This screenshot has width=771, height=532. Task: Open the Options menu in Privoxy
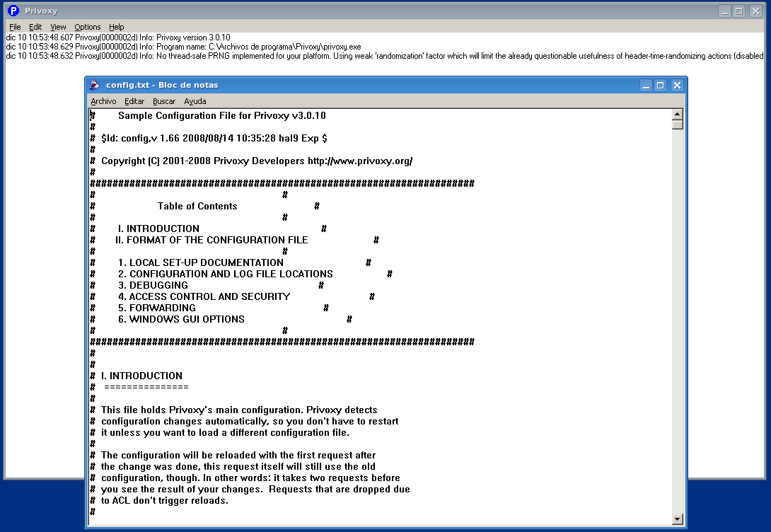tap(88, 27)
